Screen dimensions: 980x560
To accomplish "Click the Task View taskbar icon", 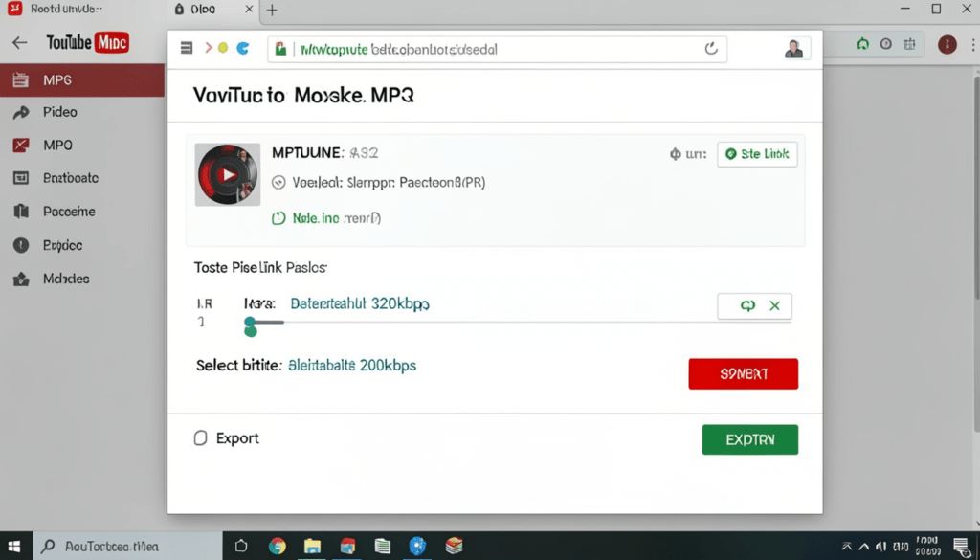I will (241, 547).
